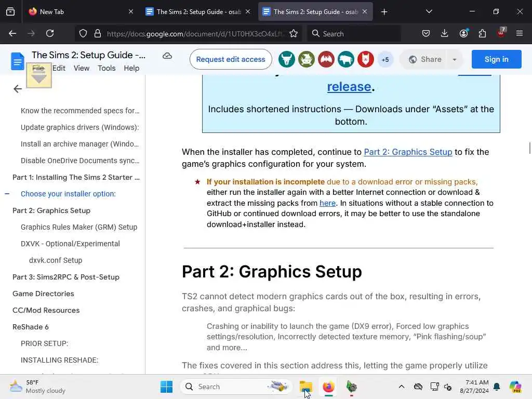Open the extensions puzzle icon
The width and height of the screenshot is (532, 399).
pyautogui.click(x=482, y=33)
